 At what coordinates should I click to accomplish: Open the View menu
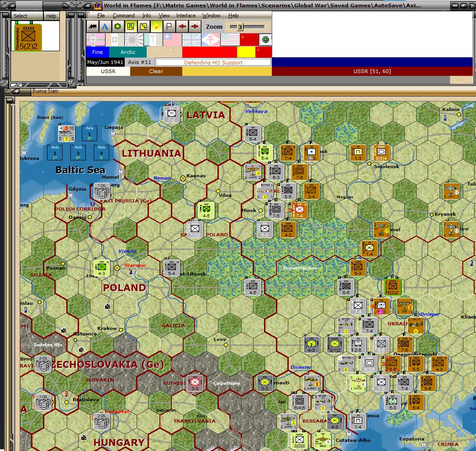pos(164,16)
